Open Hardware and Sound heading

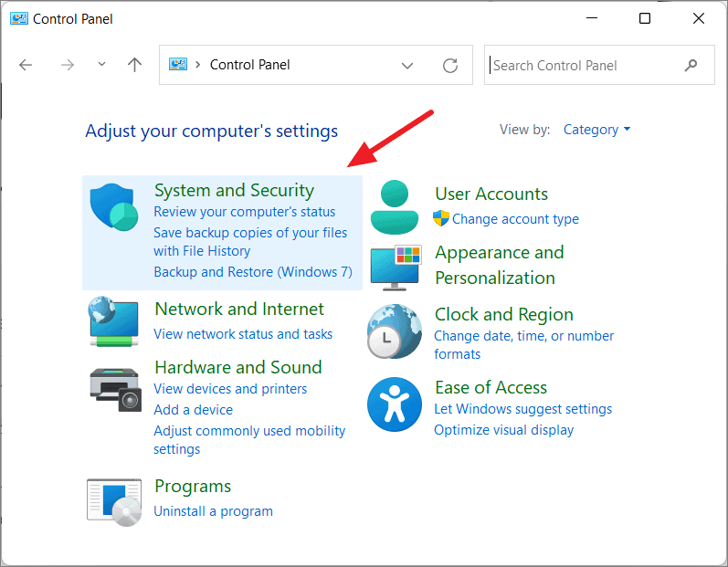(x=238, y=367)
